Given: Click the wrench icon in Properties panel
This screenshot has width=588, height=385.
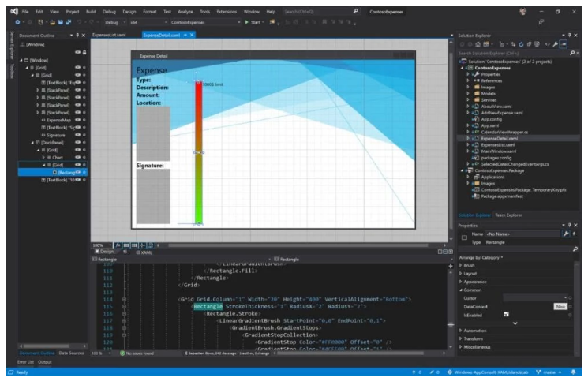Looking at the screenshot, I should pos(565,234).
